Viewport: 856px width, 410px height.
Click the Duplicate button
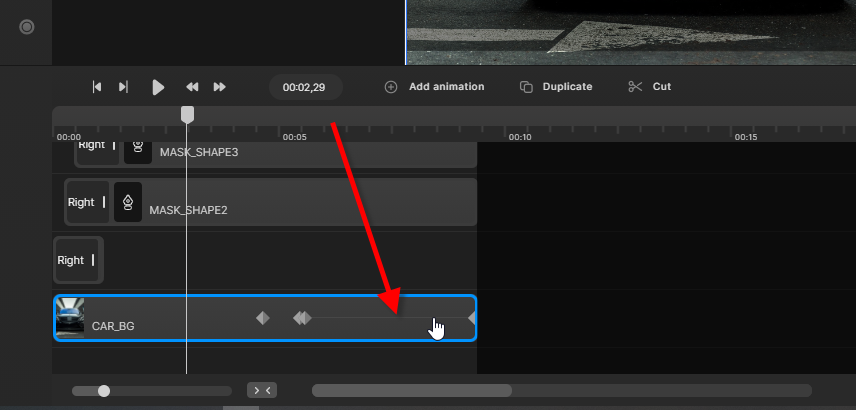click(x=556, y=87)
